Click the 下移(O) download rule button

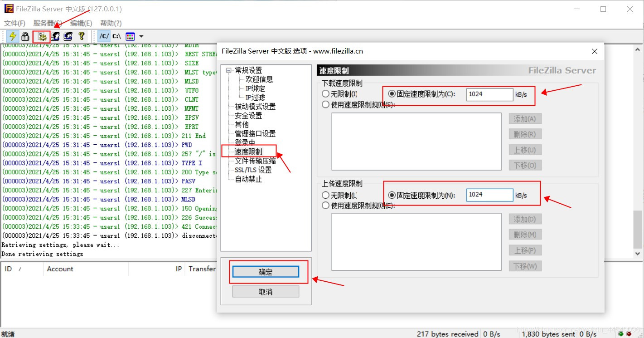click(525, 165)
